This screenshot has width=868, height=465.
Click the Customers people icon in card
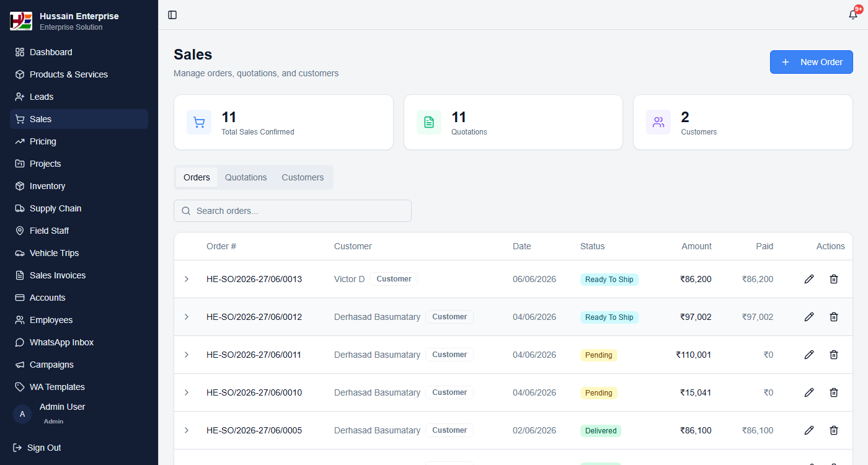(x=658, y=122)
